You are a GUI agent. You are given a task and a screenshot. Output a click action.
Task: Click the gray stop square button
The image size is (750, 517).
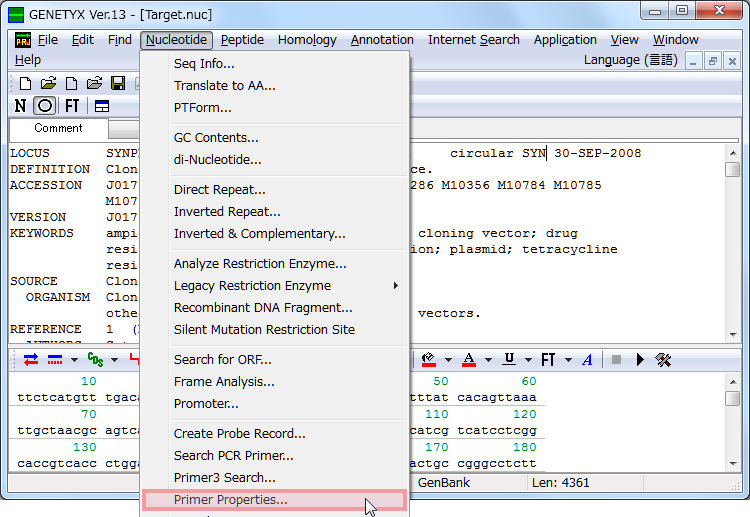point(617,359)
